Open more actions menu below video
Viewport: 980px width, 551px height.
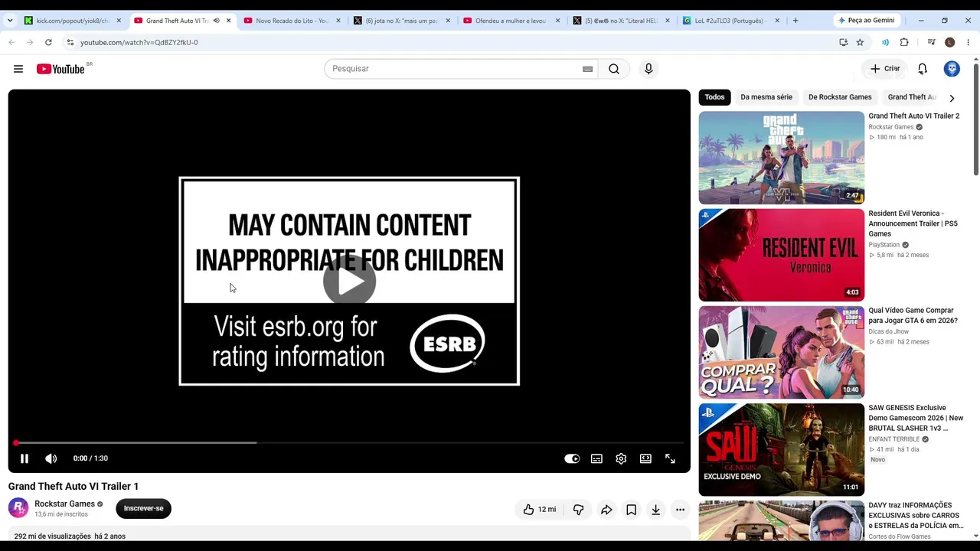click(680, 509)
